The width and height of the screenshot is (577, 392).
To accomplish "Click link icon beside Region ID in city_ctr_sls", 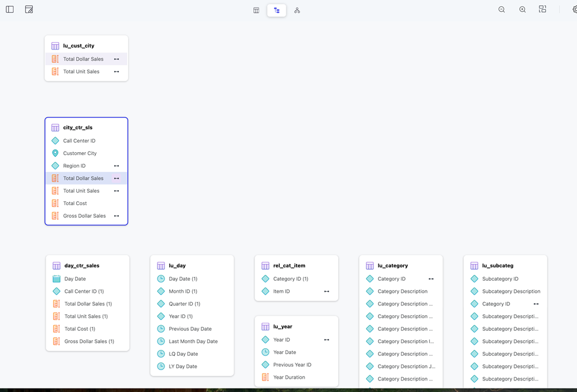I will tap(117, 166).
